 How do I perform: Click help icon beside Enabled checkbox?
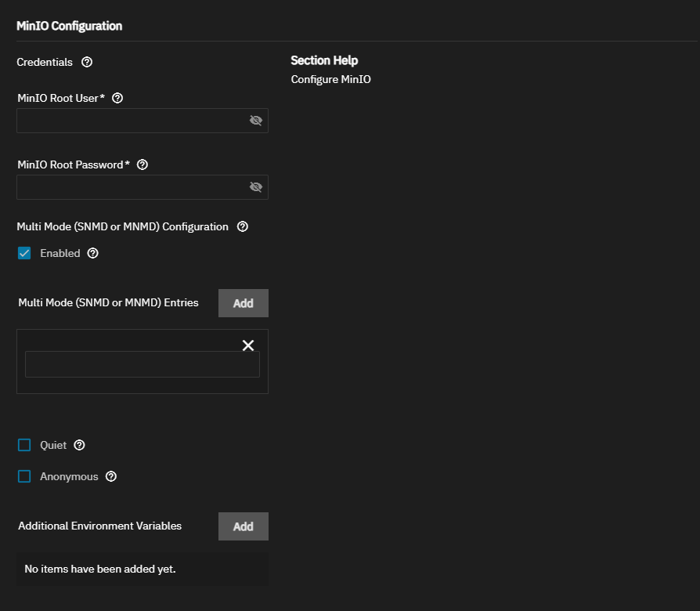coord(93,253)
